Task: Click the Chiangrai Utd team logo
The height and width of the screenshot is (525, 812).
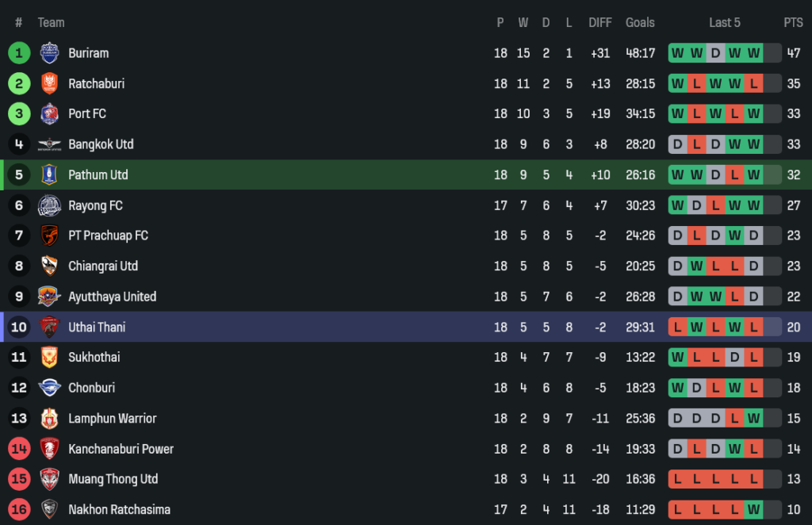Action: 49,266
